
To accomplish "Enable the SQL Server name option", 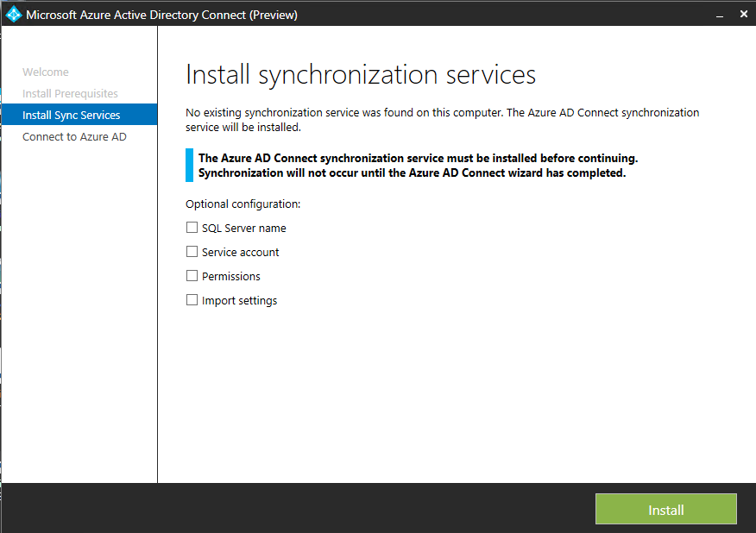I will click(192, 229).
